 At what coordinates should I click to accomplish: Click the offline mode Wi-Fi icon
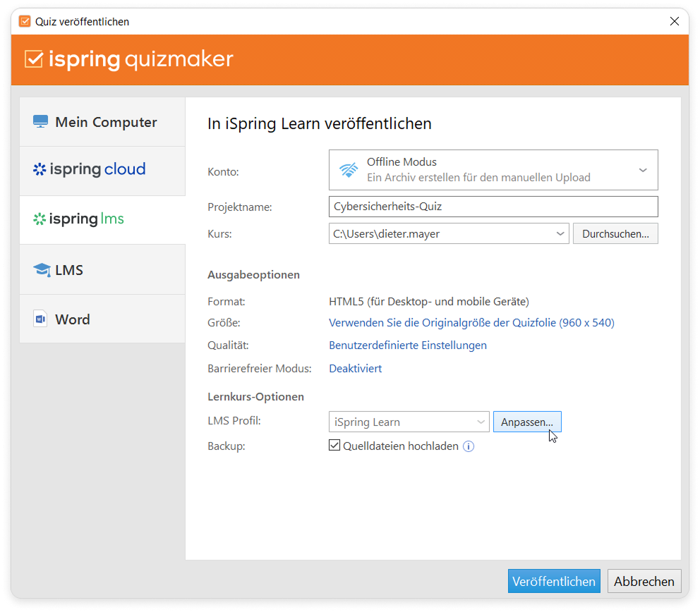point(349,170)
